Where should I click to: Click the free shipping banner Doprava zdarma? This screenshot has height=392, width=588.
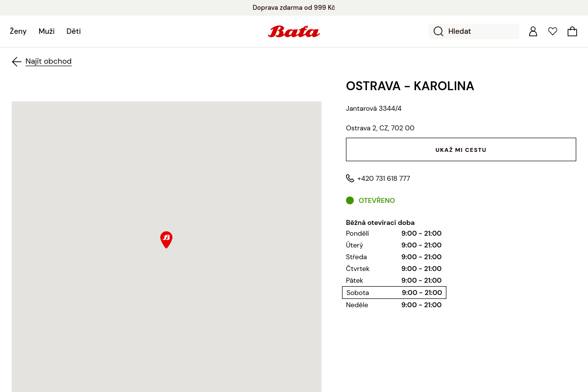pyautogui.click(x=294, y=8)
